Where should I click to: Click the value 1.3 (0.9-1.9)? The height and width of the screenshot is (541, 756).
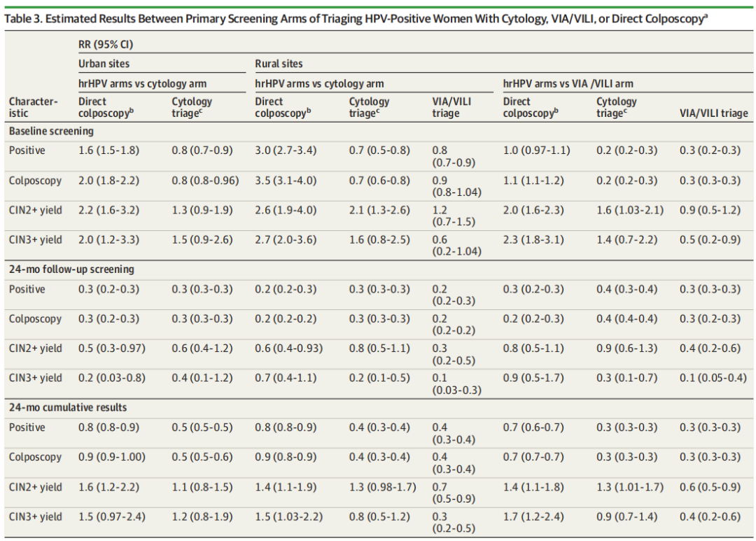(x=202, y=210)
